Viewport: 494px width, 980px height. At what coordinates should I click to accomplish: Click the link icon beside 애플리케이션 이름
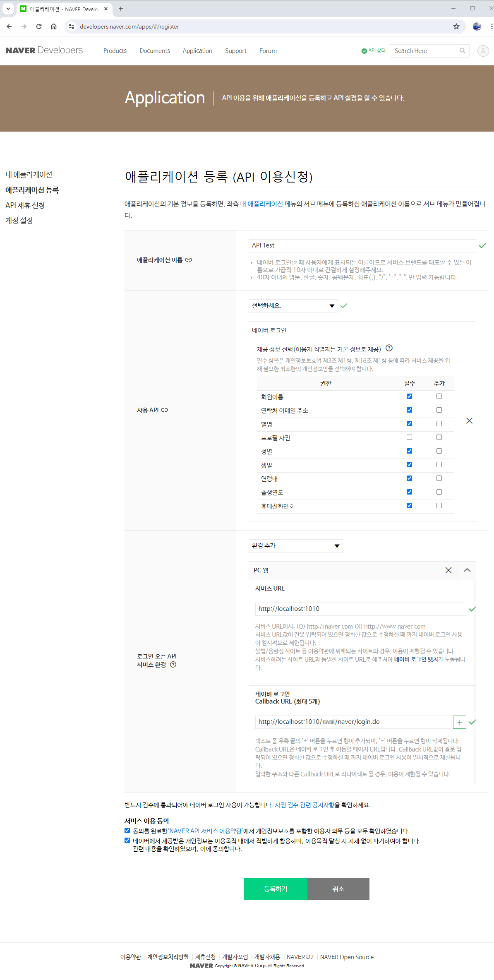tap(189, 260)
